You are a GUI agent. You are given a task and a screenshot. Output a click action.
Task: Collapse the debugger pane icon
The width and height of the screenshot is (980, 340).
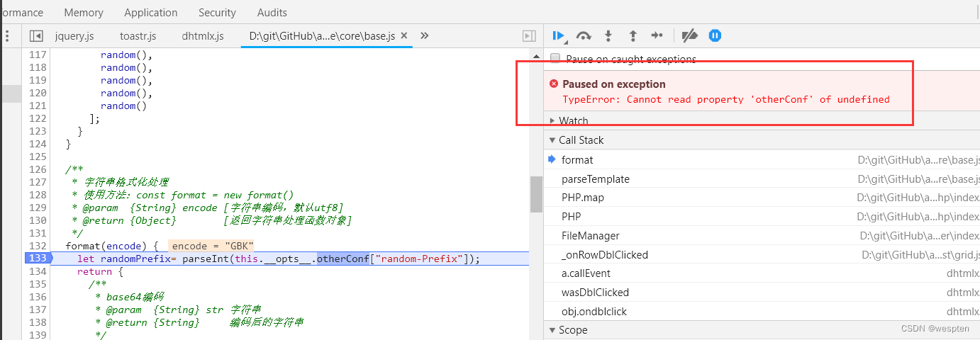pyautogui.click(x=528, y=36)
